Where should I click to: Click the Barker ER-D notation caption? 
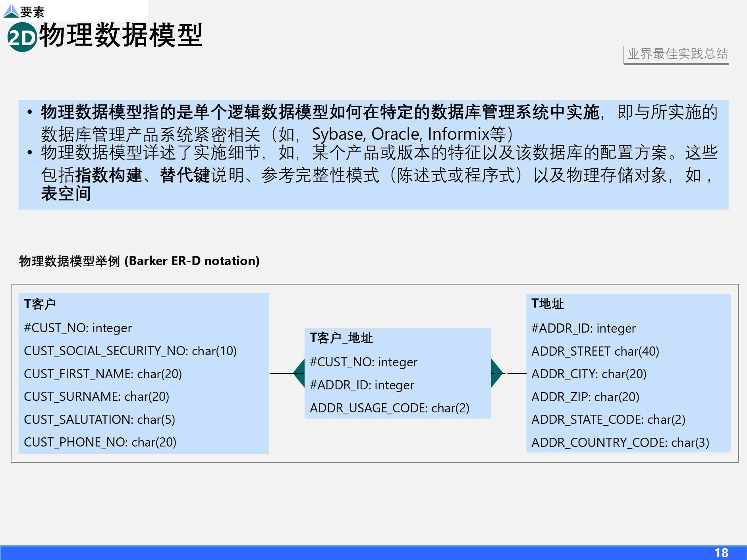point(139,261)
